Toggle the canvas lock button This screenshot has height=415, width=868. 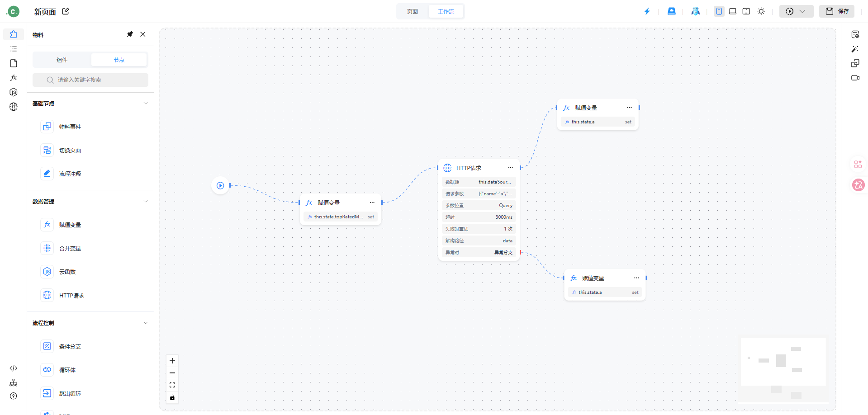pyautogui.click(x=172, y=398)
